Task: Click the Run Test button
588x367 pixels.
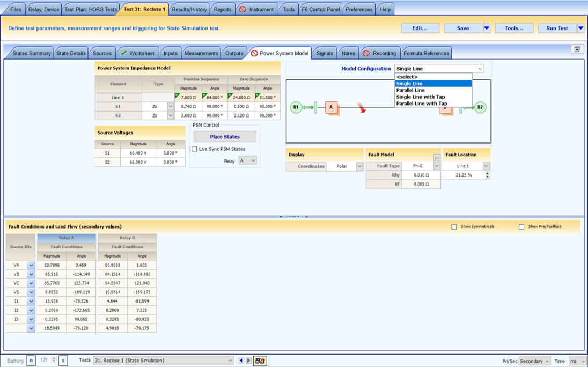Action: tap(557, 28)
